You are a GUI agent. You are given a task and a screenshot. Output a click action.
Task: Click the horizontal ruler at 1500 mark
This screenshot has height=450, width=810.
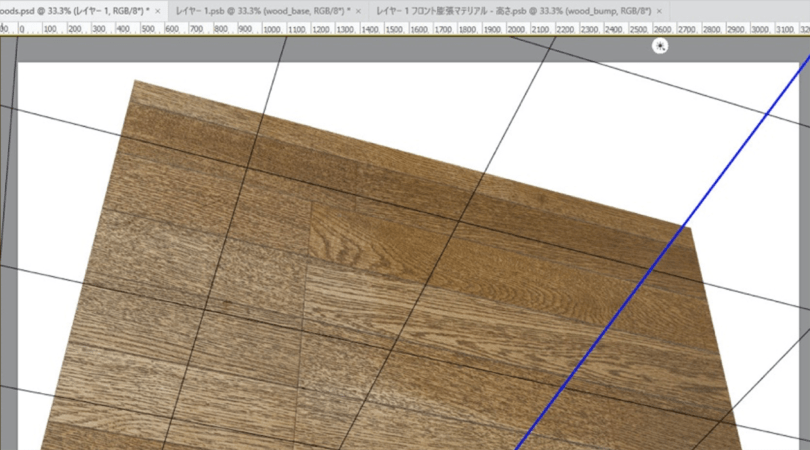point(390,28)
